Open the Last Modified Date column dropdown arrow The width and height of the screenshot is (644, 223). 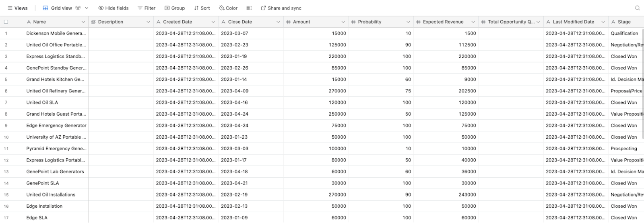pos(603,22)
